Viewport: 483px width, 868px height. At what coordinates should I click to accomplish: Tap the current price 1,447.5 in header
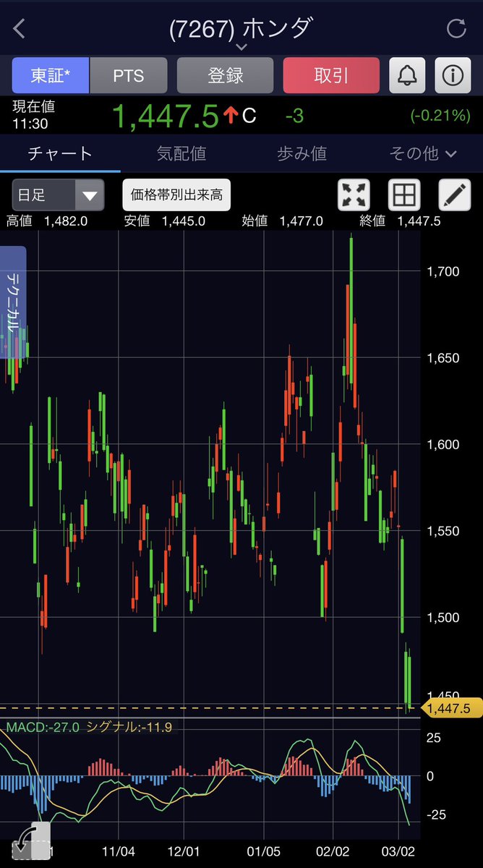pos(165,116)
